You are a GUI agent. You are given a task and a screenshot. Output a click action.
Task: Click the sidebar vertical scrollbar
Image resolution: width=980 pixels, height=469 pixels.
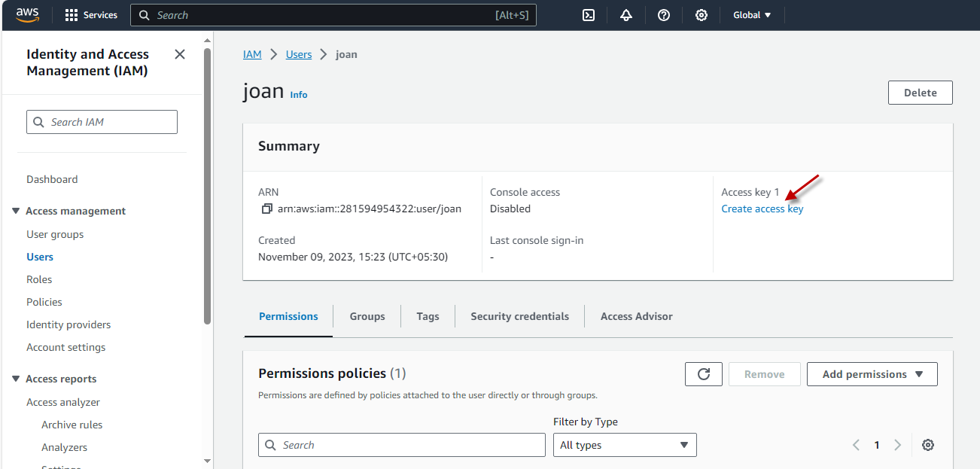(208, 187)
